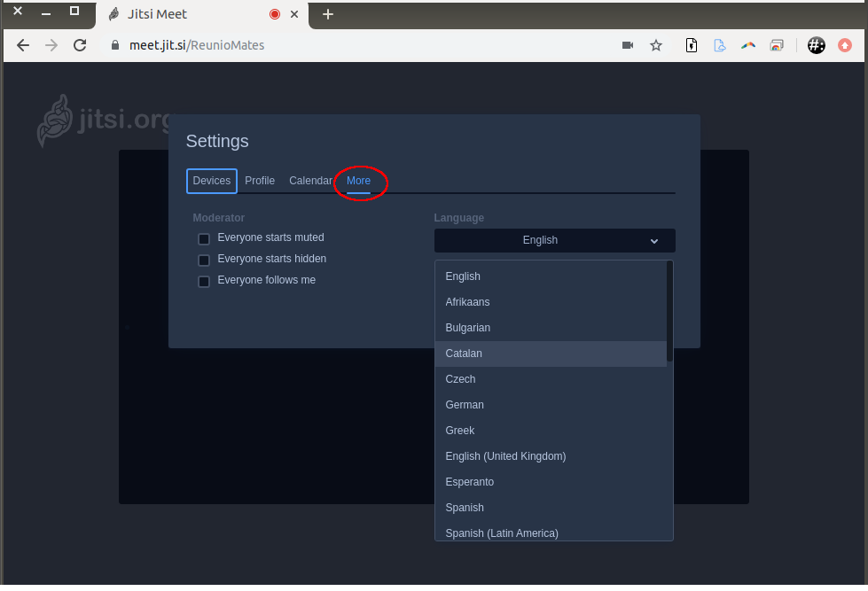Bookmark page with the star icon
This screenshot has width=868, height=591.
[656, 45]
